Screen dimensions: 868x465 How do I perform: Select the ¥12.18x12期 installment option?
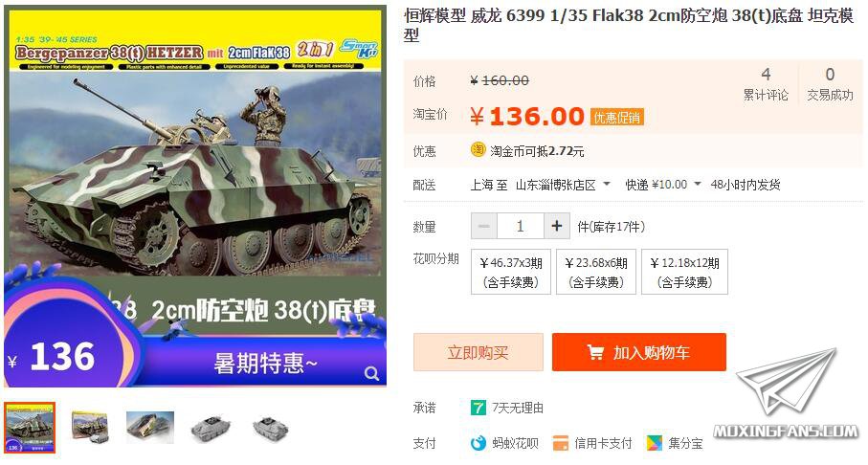[x=684, y=272]
